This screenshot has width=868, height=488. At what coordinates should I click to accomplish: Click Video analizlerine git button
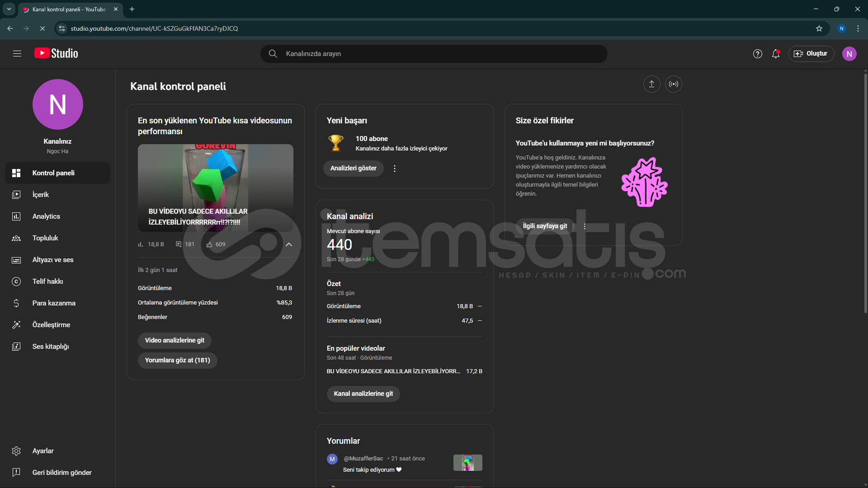(175, 340)
